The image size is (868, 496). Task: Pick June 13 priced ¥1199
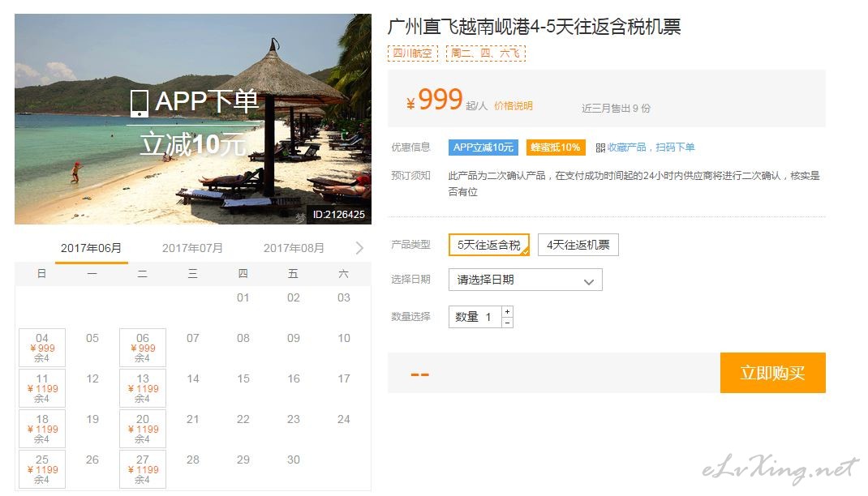[x=143, y=388]
